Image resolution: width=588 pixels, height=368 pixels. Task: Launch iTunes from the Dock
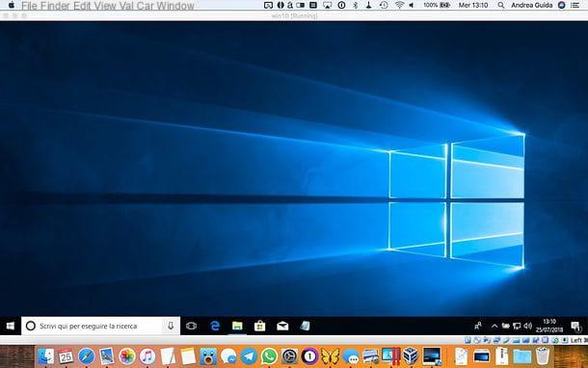point(147,356)
